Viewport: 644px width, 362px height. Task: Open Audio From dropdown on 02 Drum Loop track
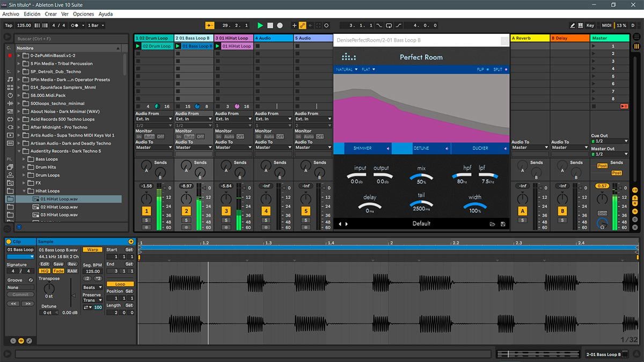coord(153,119)
